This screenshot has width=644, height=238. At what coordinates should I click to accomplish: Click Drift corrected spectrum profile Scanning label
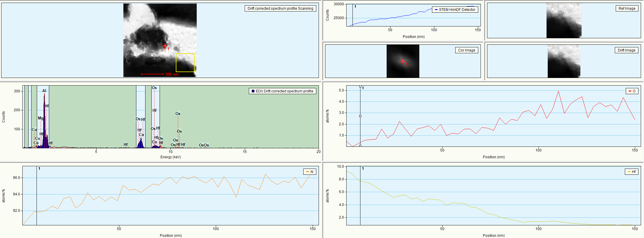(x=280, y=9)
